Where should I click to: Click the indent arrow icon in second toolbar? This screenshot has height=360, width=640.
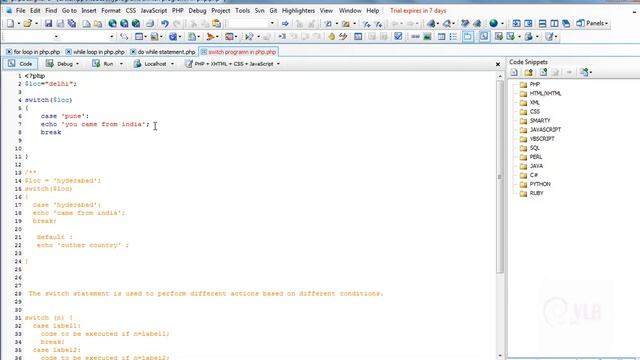(x=282, y=37)
